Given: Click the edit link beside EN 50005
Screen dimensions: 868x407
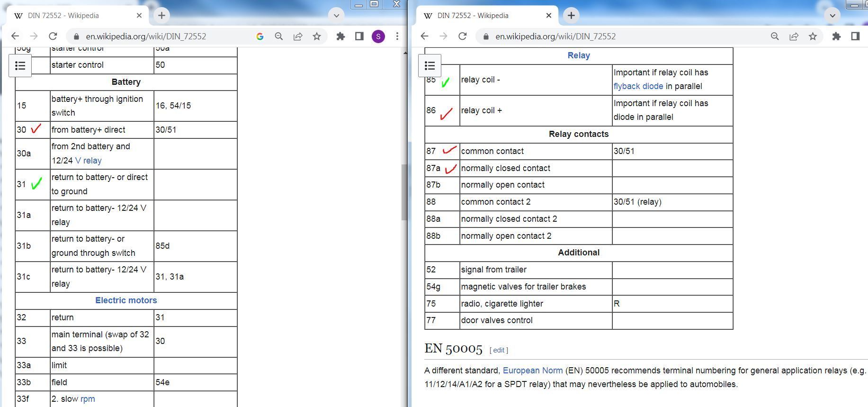Looking at the screenshot, I should coord(499,350).
